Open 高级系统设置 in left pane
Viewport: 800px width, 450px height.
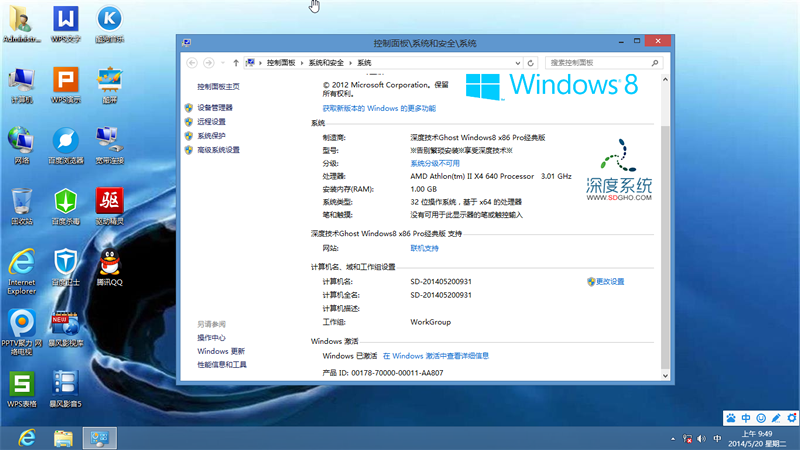coord(218,150)
